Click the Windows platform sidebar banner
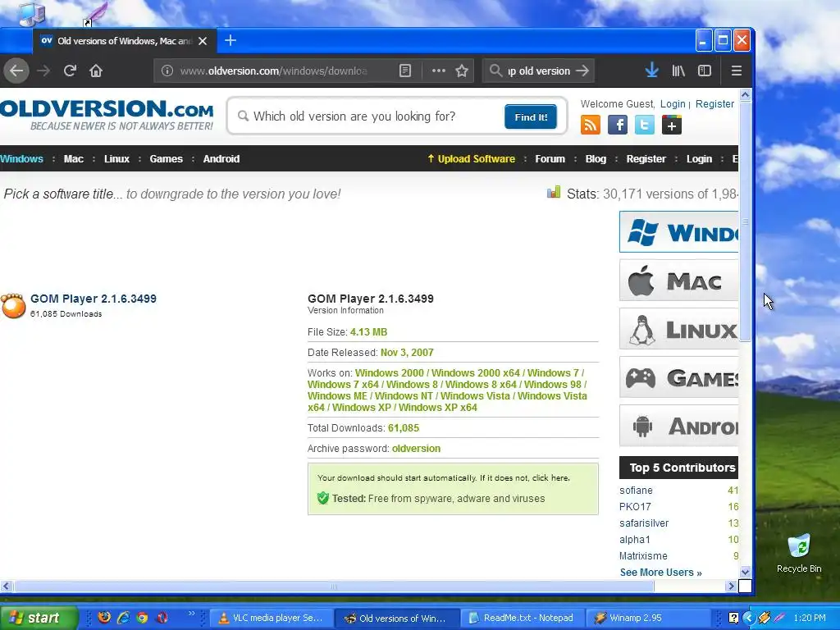840x630 pixels. pyautogui.click(x=678, y=232)
